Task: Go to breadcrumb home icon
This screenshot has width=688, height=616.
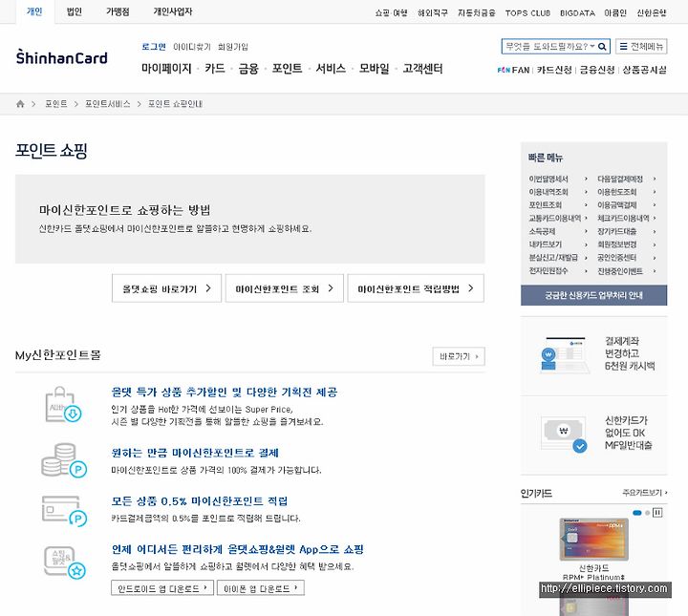Action: pyautogui.click(x=20, y=104)
